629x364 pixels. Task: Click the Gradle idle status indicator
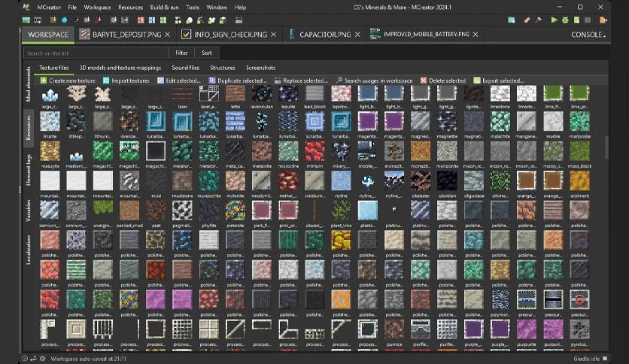point(591,359)
